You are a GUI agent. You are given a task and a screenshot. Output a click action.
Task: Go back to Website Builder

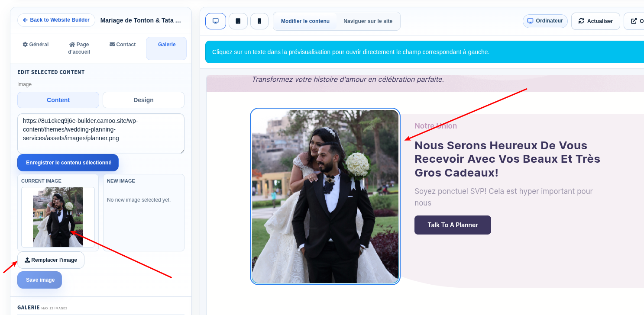tap(56, 20)
